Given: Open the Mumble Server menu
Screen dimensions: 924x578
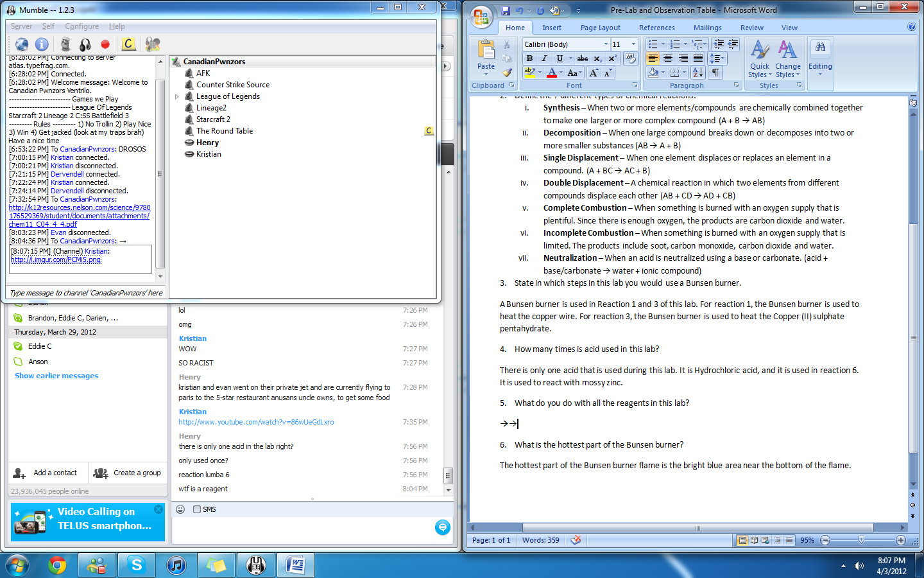Looking at the screenshot, I should tap(21, 26).
